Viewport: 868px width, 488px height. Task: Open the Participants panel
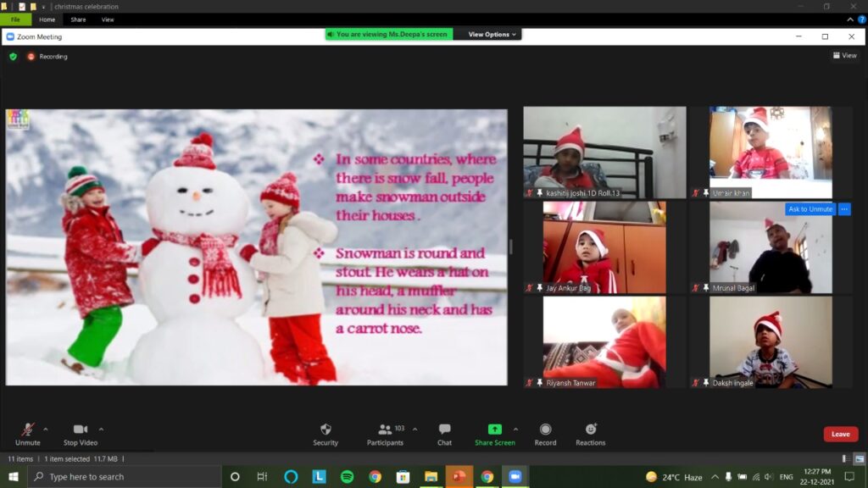coord(386,430)
